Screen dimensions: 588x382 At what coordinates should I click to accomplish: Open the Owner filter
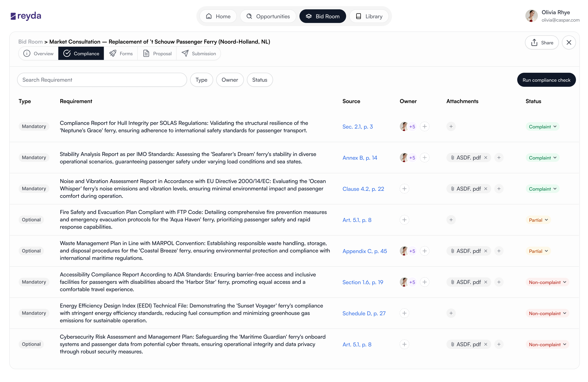pos(230,80)
